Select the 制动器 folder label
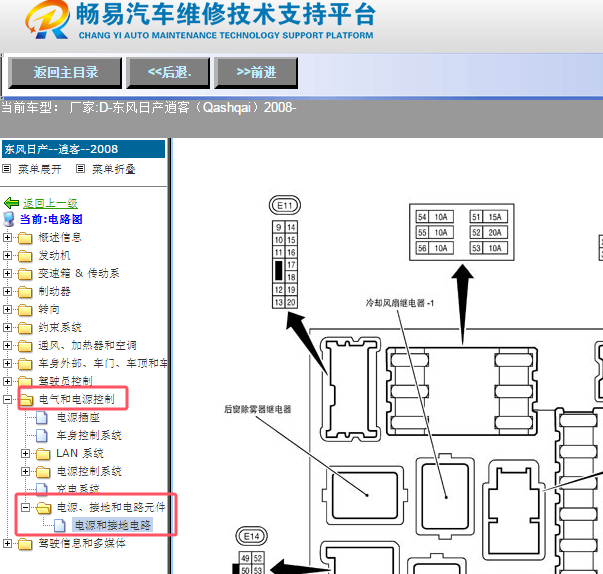The height and width of the screenshot is (574, 603). (54, 291)
